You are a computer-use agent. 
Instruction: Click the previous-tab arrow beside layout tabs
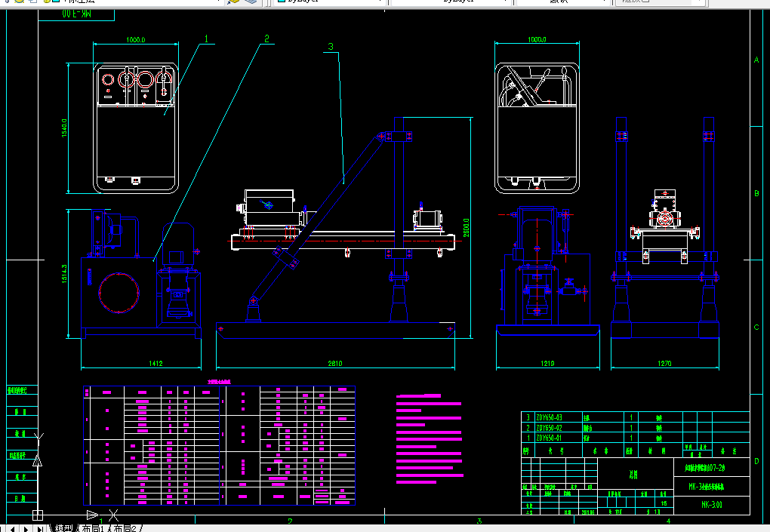[x=14, y=528]
